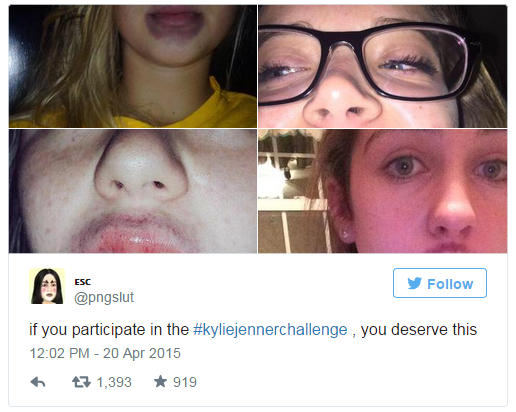Retweet using the retweet arrows icon

(x=81, y=382)
